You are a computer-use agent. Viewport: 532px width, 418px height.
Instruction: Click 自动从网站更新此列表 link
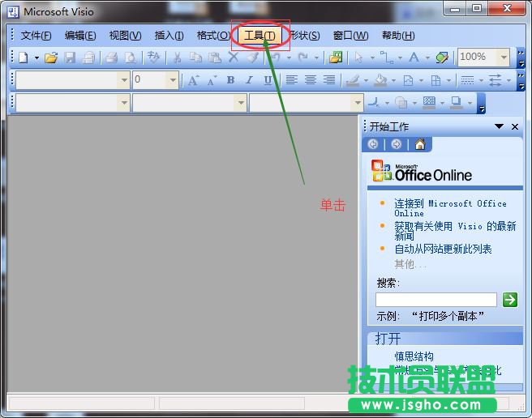click(x=443, y=250)
